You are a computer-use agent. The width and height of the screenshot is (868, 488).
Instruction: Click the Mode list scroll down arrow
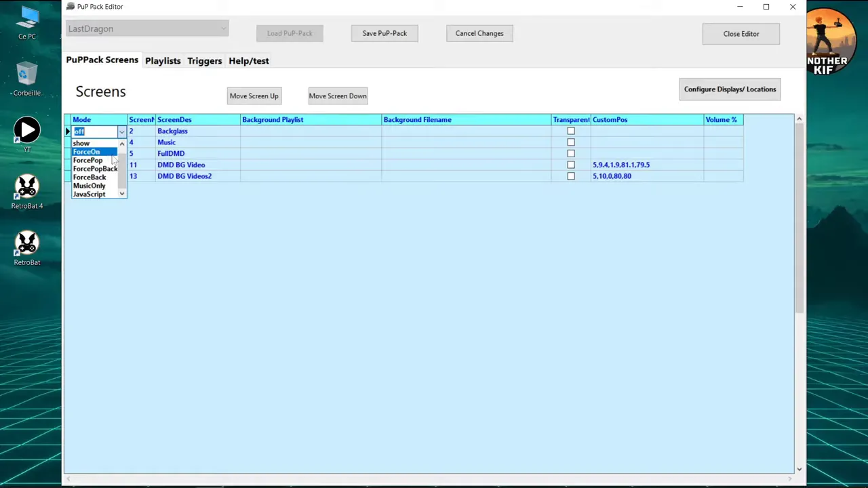click(122, 194)
